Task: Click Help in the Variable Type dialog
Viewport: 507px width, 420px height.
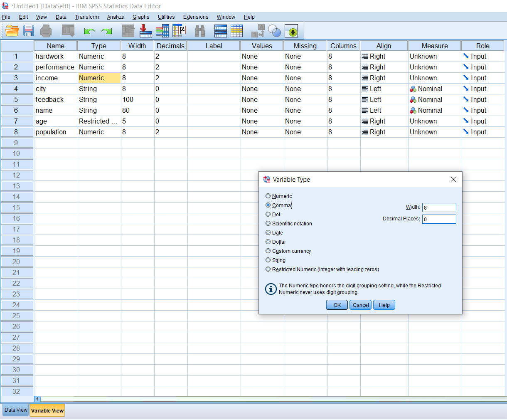Action: [x=384, y=305]
